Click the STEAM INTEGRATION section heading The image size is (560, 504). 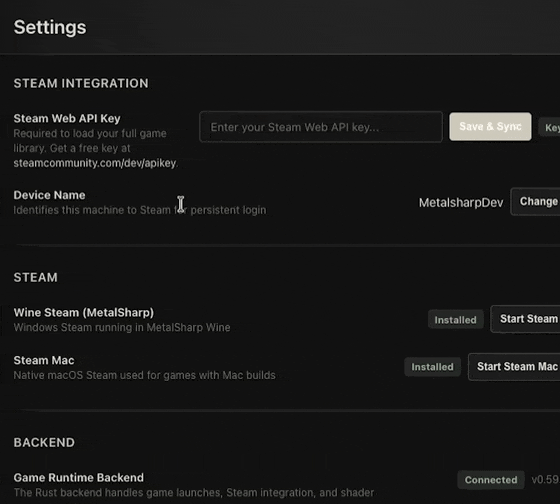tap(81, 83)
